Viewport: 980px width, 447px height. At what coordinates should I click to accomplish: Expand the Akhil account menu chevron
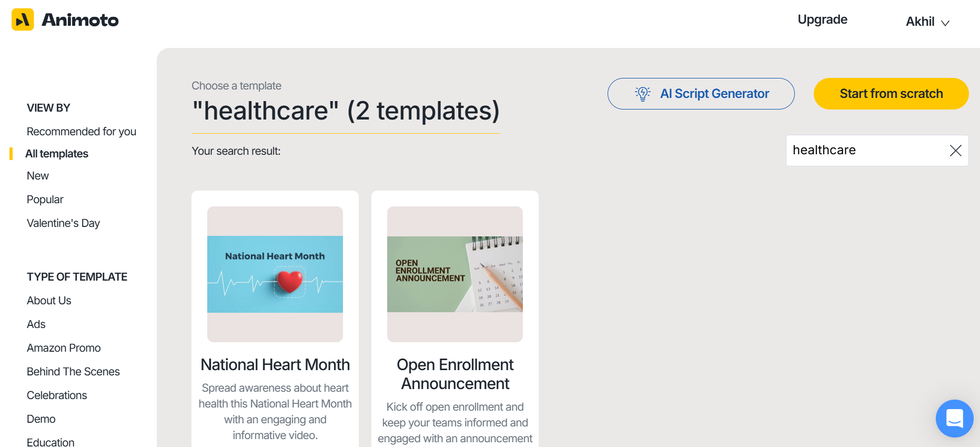(x=945, y=23)
